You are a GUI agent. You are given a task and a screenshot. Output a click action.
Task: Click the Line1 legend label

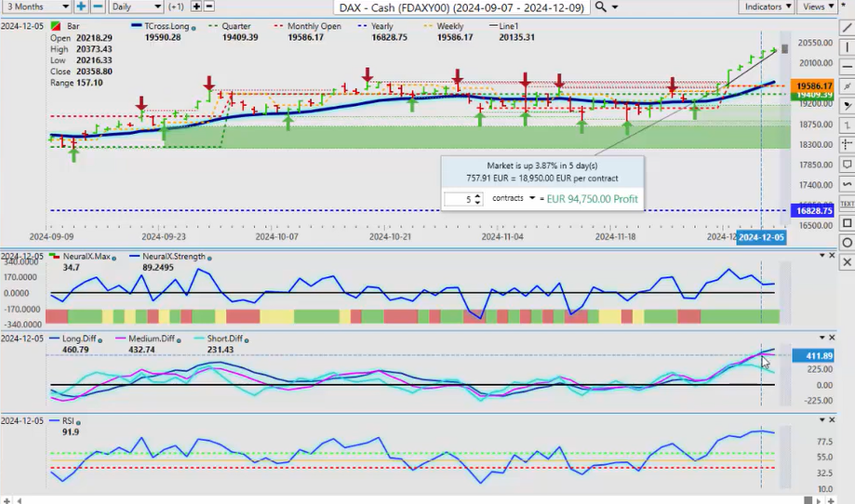[509, 26]
